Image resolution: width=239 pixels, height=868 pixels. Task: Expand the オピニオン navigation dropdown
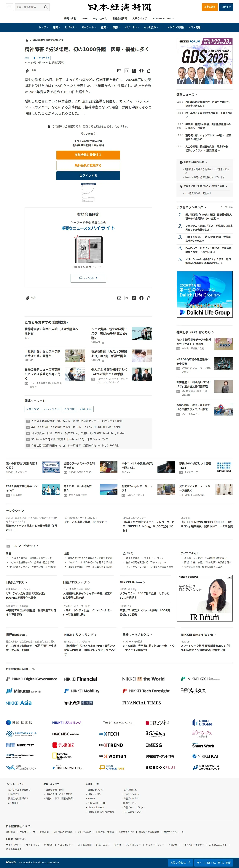[132, 27]
